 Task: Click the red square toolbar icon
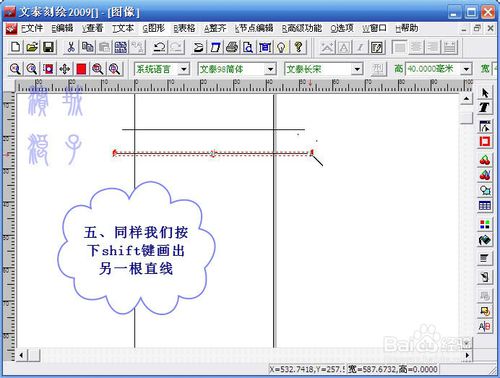coord(81,69)
